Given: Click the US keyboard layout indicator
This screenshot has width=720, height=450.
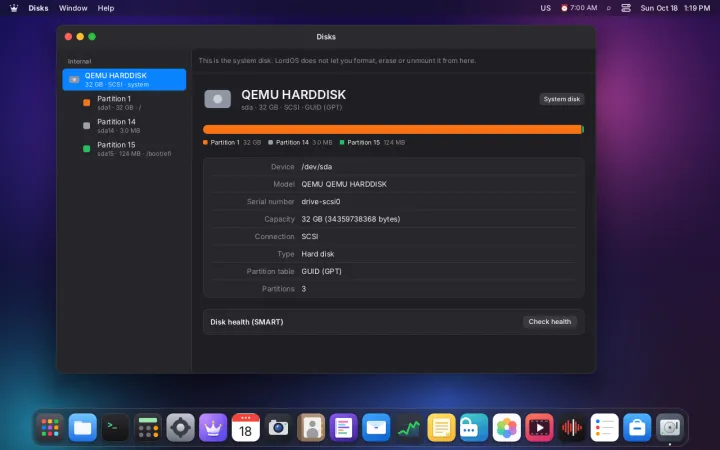Looking at the screenshot, I should 546,8.
